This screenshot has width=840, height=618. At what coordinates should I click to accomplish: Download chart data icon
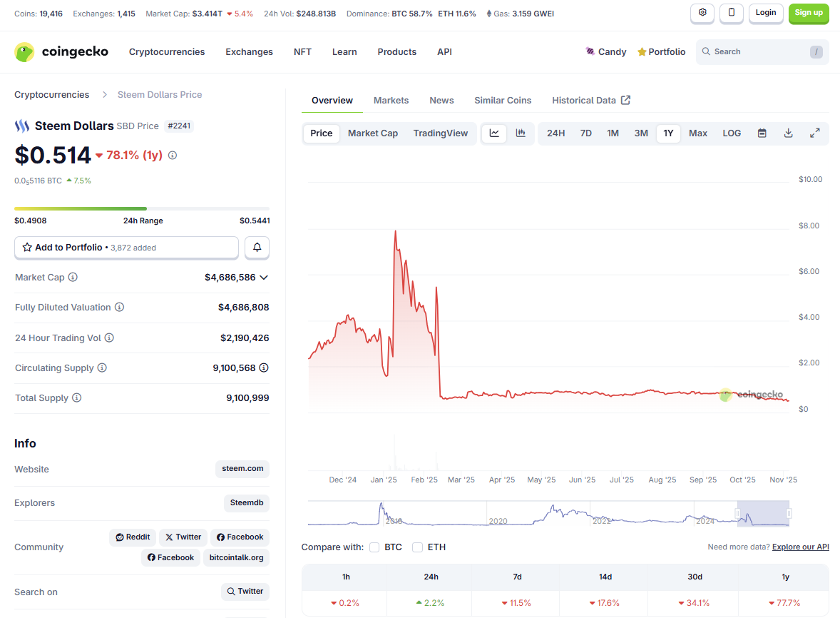pyautogui.click(x=788, y=133)
